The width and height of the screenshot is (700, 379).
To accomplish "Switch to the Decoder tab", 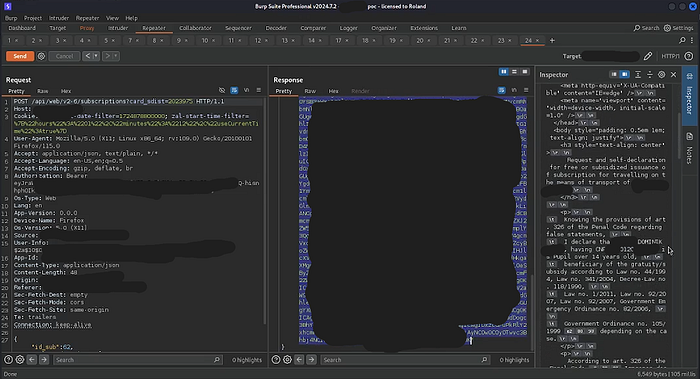I will 276,28.
